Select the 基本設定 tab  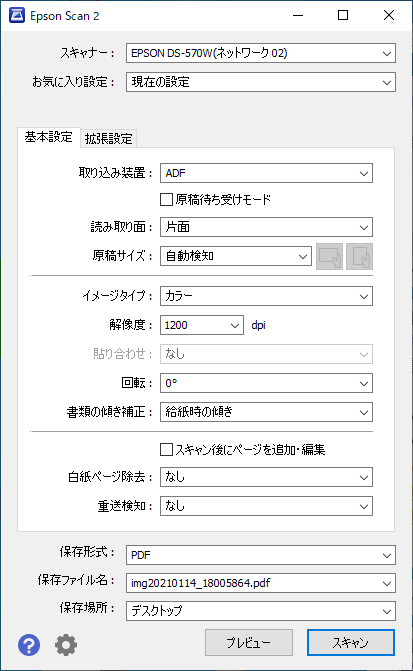48,137
